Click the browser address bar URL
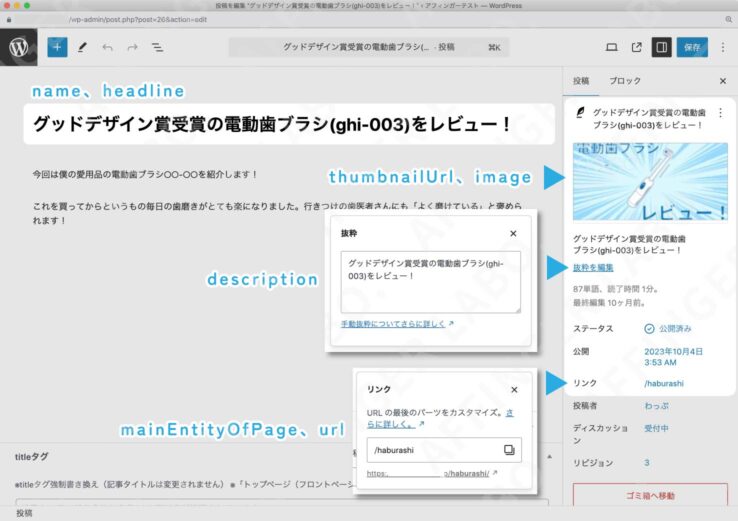 click(x=137, y=20)
